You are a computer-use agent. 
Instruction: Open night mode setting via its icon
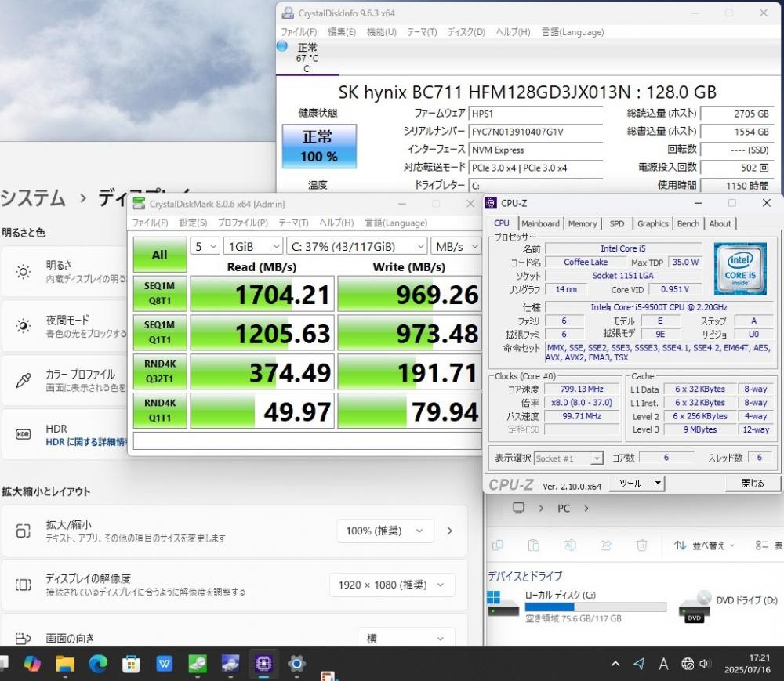click(x=23, y=326)
